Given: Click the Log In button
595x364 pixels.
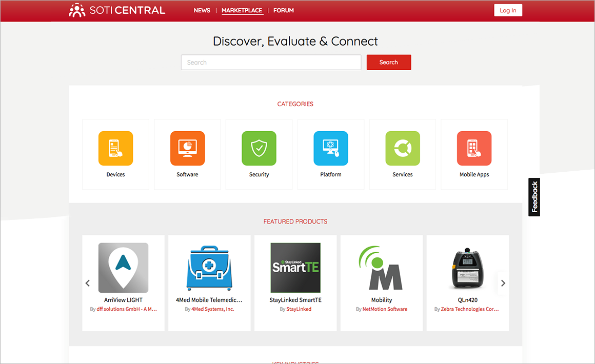Looking at the screenshot, I should point(508,10).
